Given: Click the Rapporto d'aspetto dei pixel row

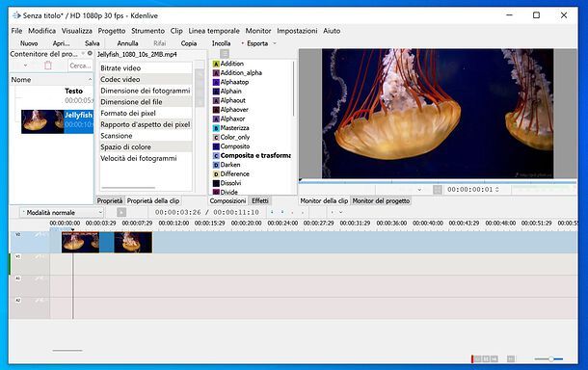Looking at the screenshot, I should (146, 124).
